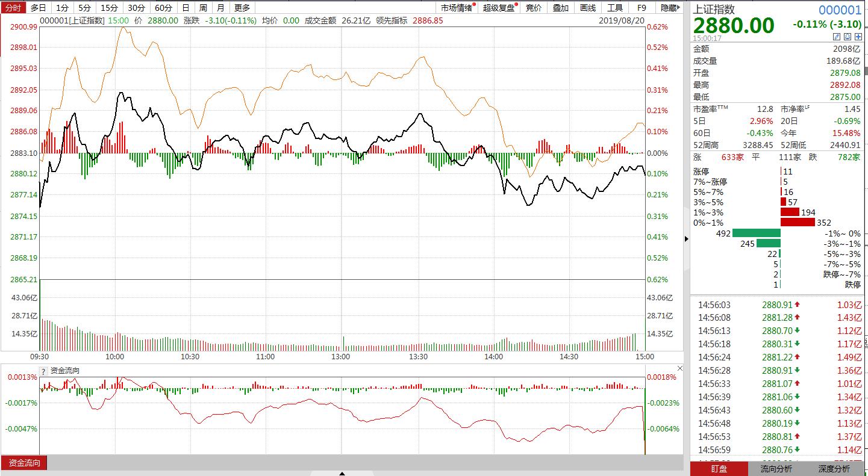This screenshot has height=476, width=868.
Task: Click the red 1%~3% bar showing 194
Action: coord(790,212)
